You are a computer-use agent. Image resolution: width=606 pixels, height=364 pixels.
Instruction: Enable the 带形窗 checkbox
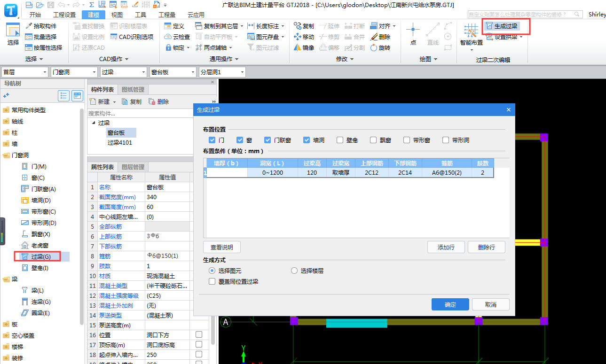tap(407, 140)
